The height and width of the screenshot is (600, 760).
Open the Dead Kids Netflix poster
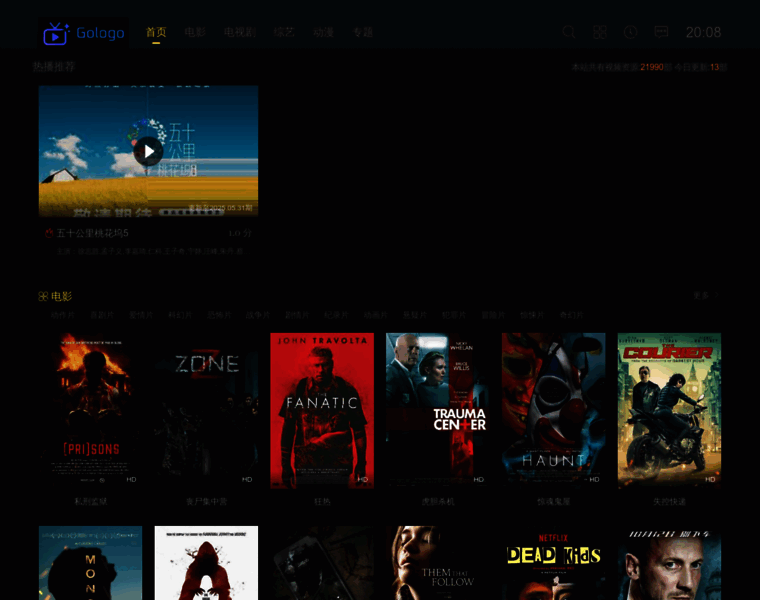pos(554,563)
